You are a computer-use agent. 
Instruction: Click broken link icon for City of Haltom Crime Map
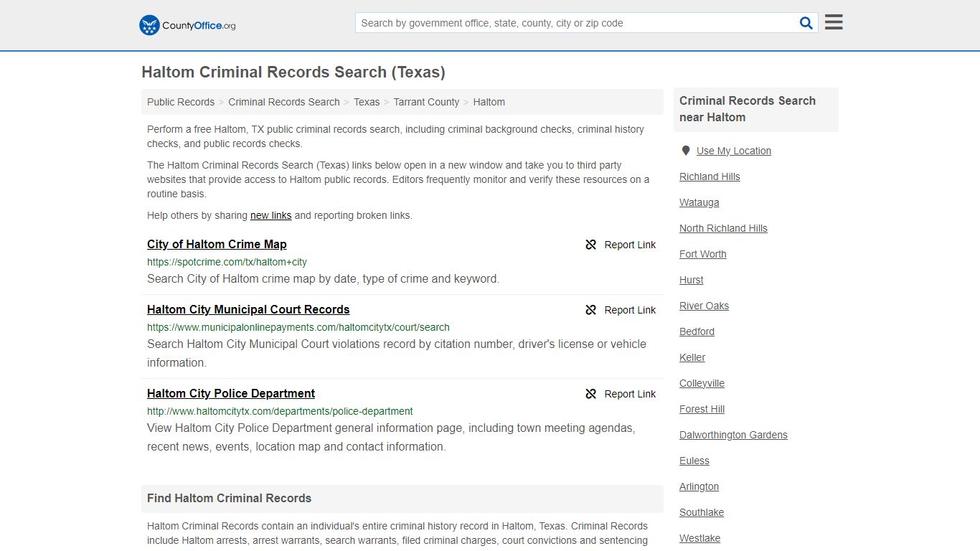pos(590,245)
